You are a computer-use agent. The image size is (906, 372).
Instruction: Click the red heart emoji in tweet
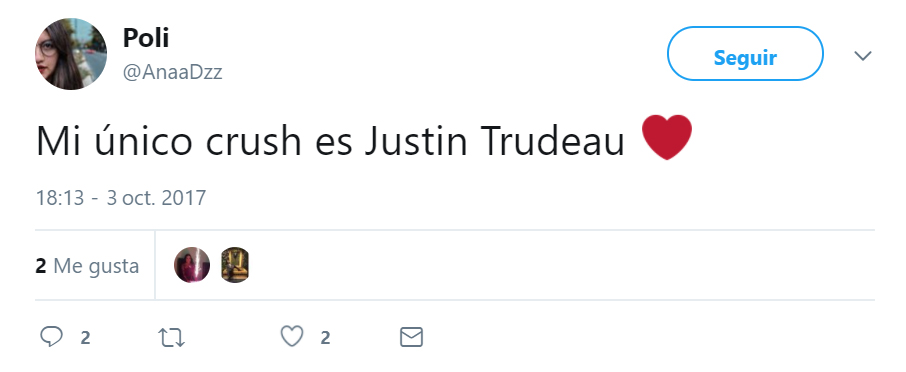pyautogui.click(x=667, y=137)
